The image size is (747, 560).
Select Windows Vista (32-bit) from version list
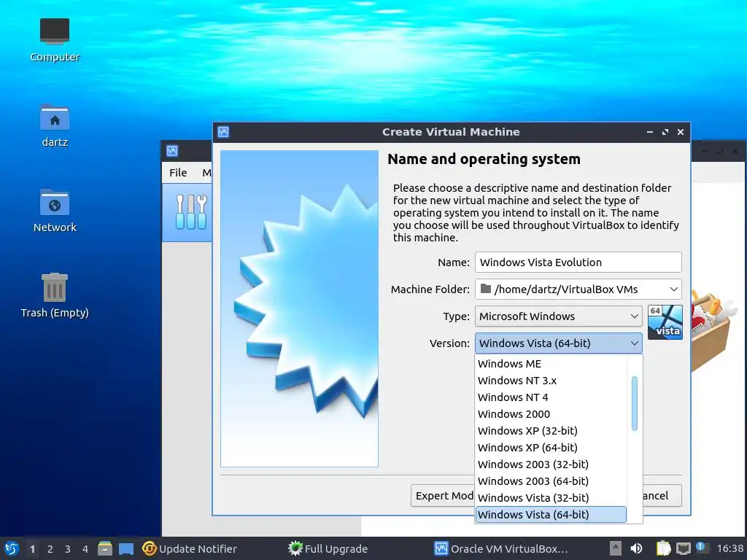pyautogui.click(x=551, y=497)
